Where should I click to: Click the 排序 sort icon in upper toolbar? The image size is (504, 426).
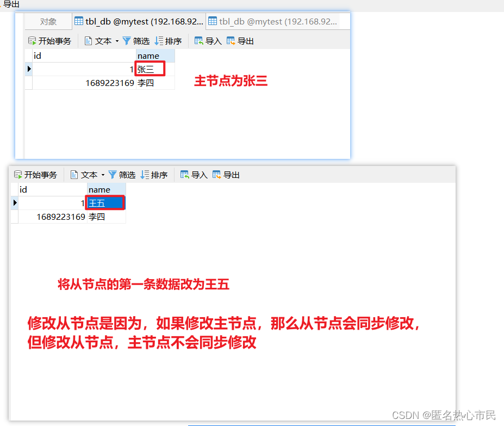click(159, 41)
